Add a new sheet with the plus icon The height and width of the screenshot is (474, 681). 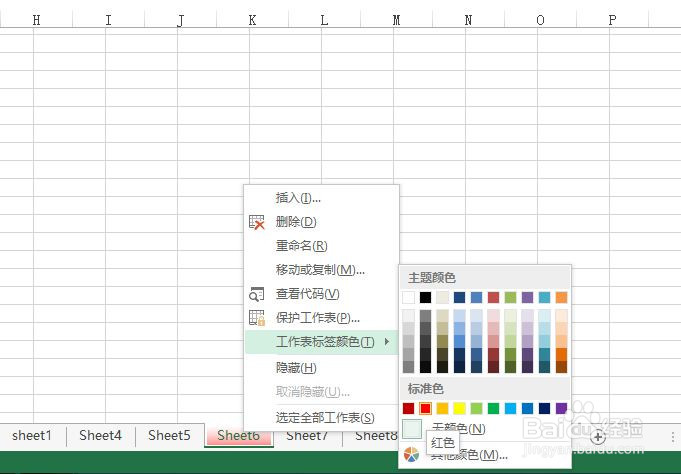[598, 437]
